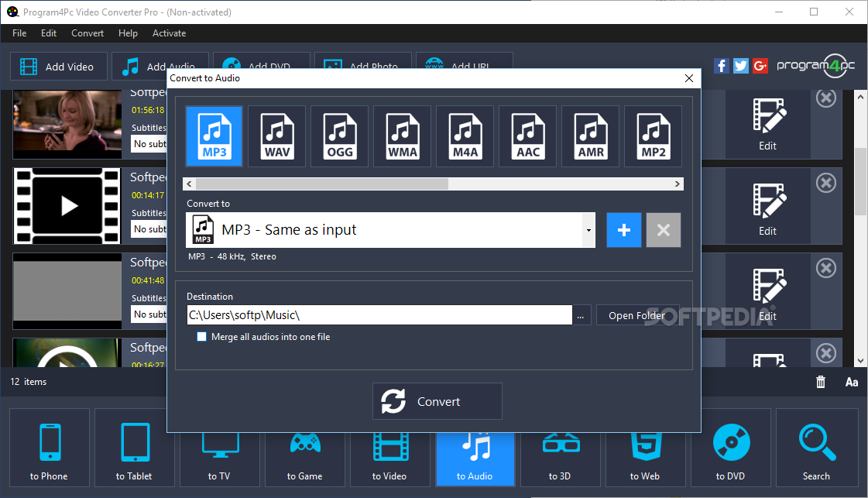
Task: Click the film strip play thumbnail
Action: click(x=67, y=206)
